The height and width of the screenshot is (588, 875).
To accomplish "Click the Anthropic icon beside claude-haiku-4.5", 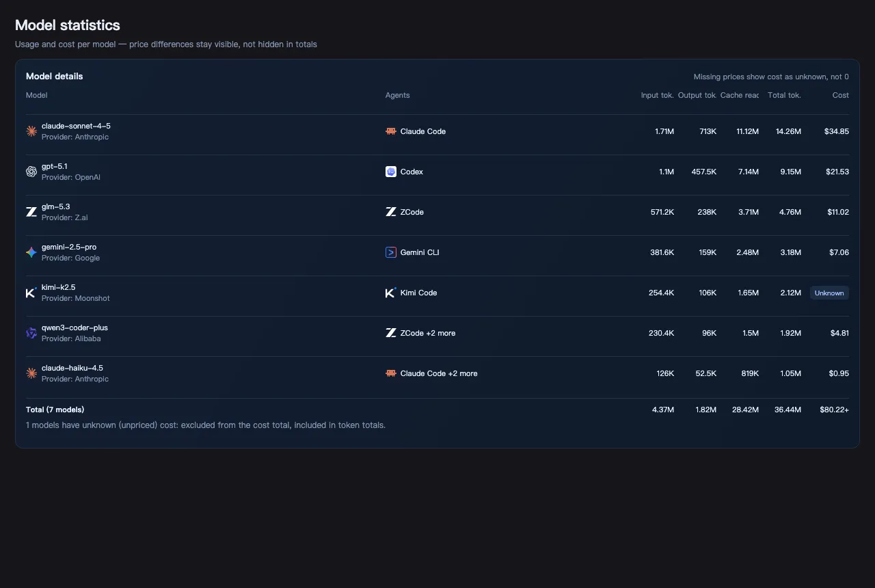I will [x=31, y=373].
